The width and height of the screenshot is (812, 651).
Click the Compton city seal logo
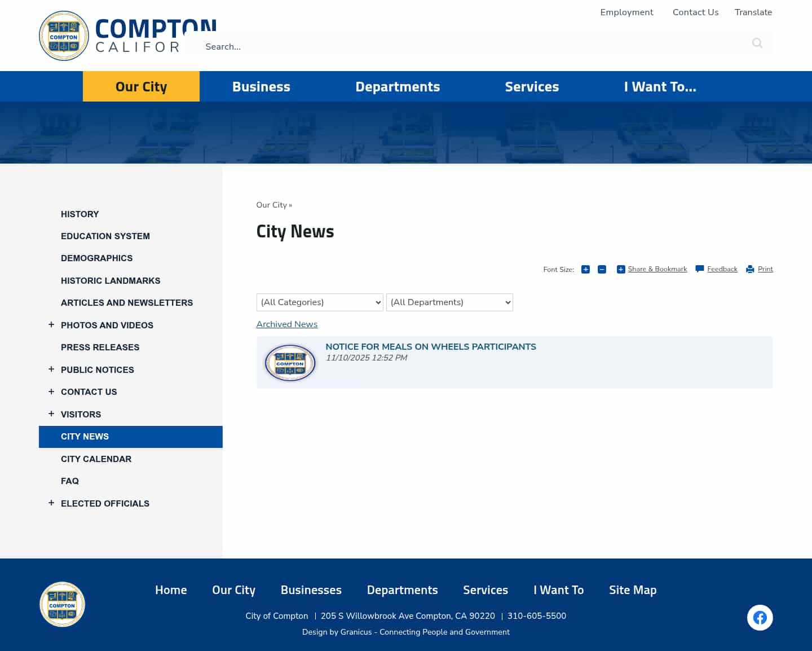[x=64, y=36]
